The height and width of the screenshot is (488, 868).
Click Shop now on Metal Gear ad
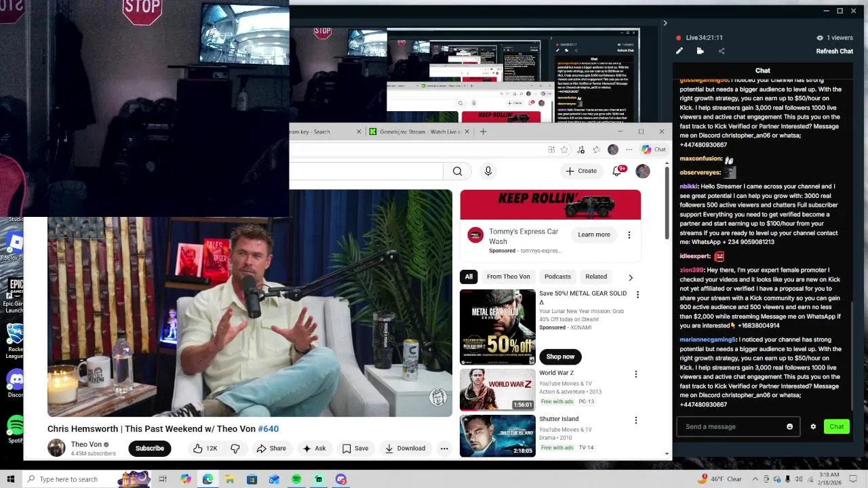560,357
